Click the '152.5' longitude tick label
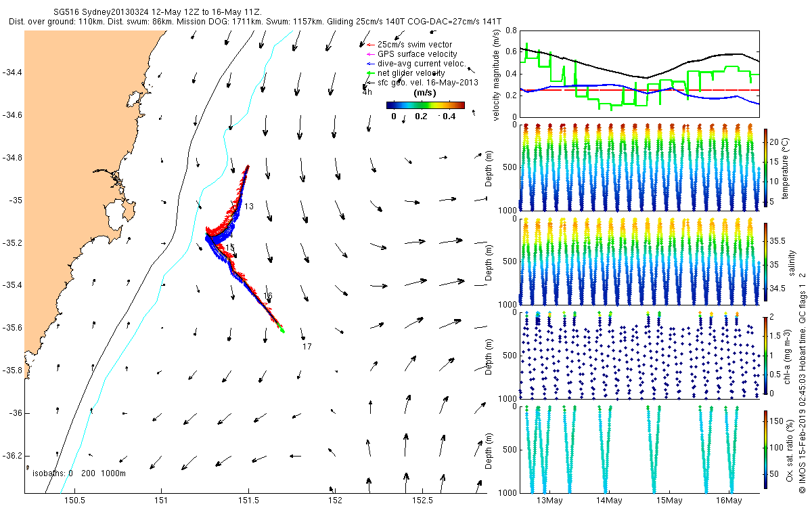 (422, 501)
